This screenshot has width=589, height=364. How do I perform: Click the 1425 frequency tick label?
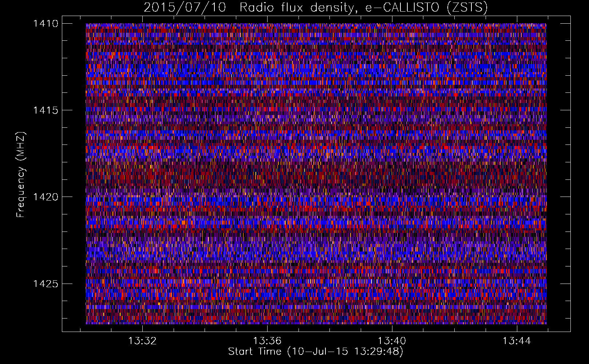point(46,284)
